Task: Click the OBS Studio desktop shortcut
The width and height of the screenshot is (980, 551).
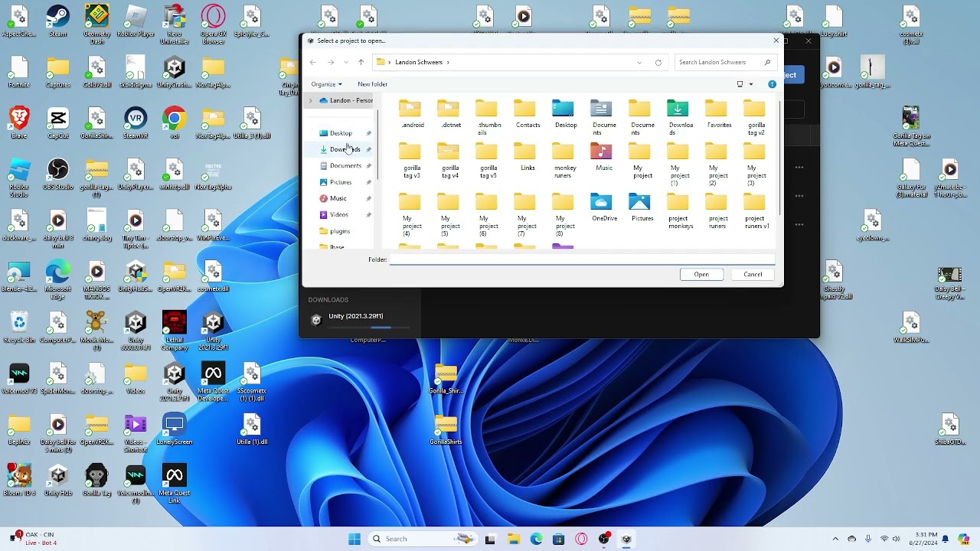Action: click(57, 174)
